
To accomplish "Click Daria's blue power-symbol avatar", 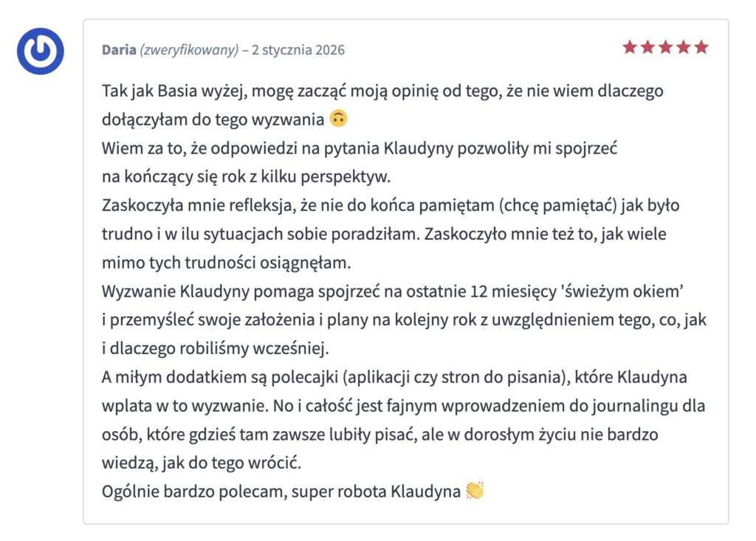I will tap(41, 51).
